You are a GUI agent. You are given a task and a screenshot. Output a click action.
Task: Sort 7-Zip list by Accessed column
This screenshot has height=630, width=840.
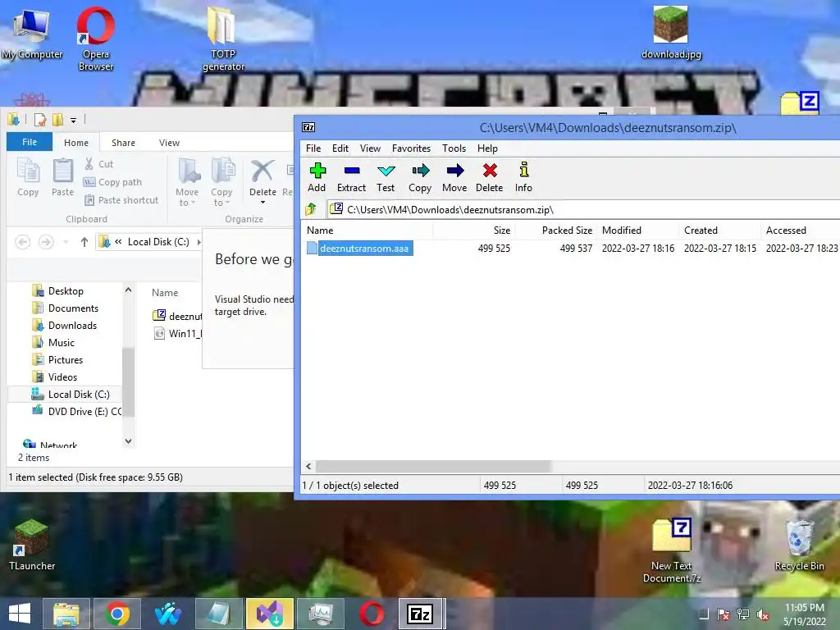pyautogui.click(x=801, y=231)
